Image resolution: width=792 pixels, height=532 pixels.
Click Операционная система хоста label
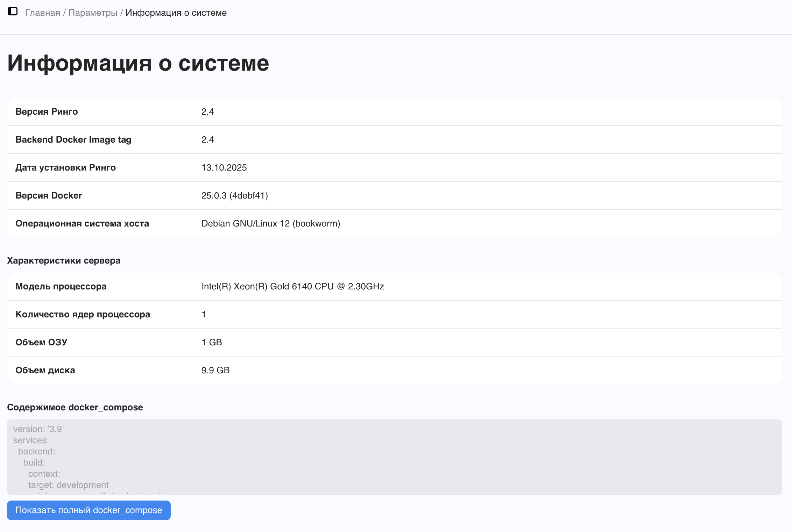(82, 223)
